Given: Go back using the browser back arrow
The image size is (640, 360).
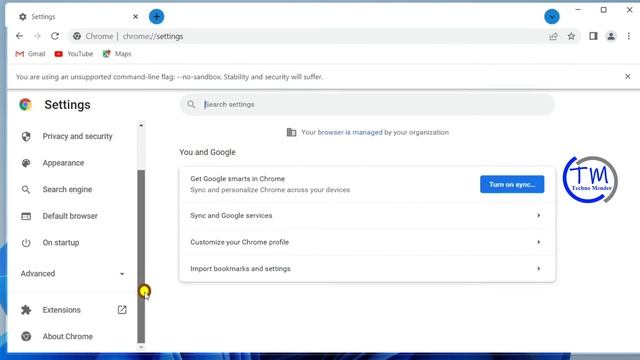Looking at the screenshot, I should (x=20, y=36).
